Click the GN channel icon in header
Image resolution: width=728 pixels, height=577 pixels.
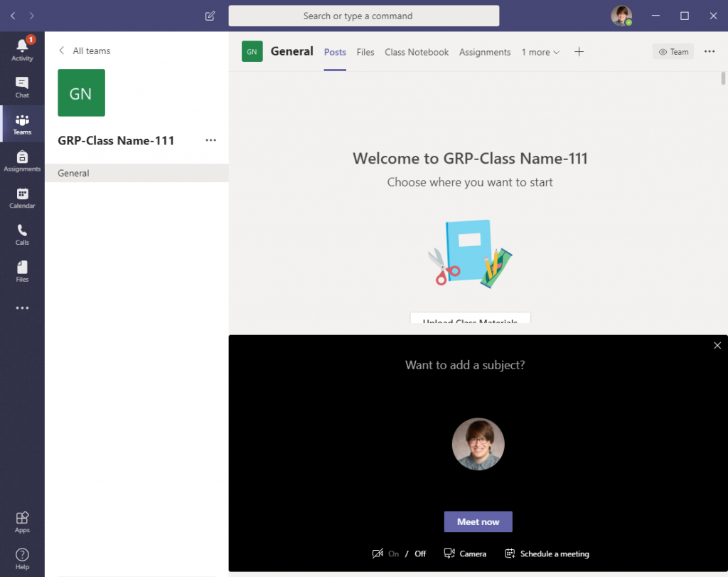pos(252,51)
